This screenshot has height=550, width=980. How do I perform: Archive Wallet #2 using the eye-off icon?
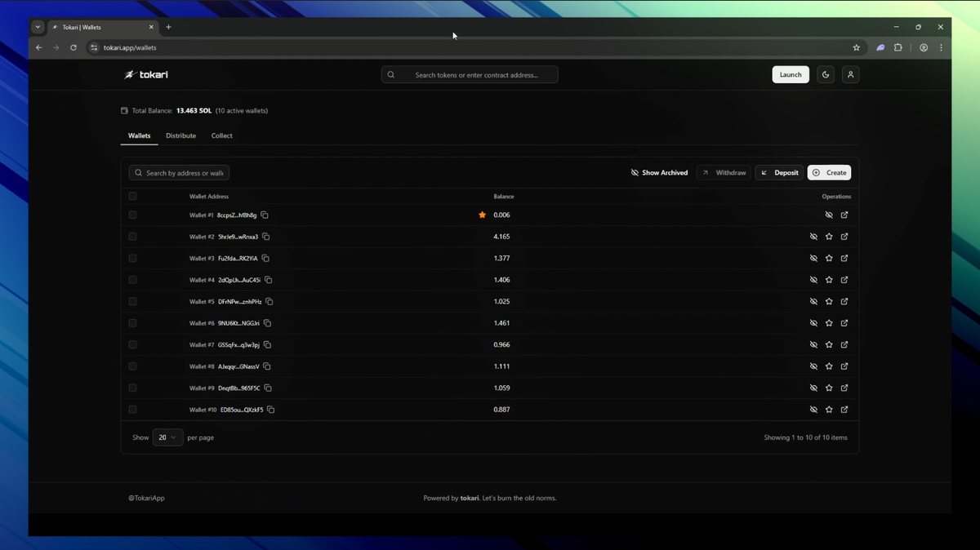pyautogui.click(x=813, y=237)
